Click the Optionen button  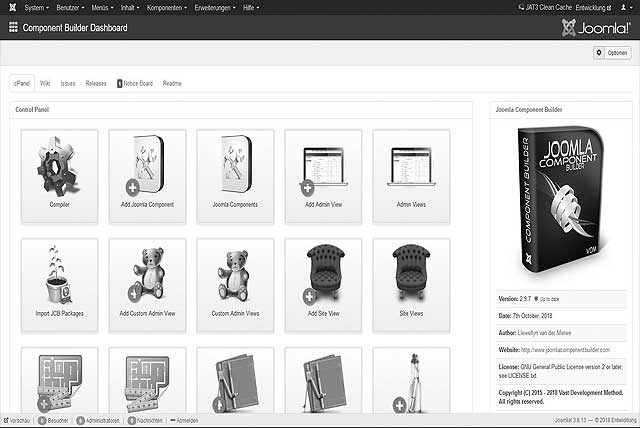(x=612, y=53)
